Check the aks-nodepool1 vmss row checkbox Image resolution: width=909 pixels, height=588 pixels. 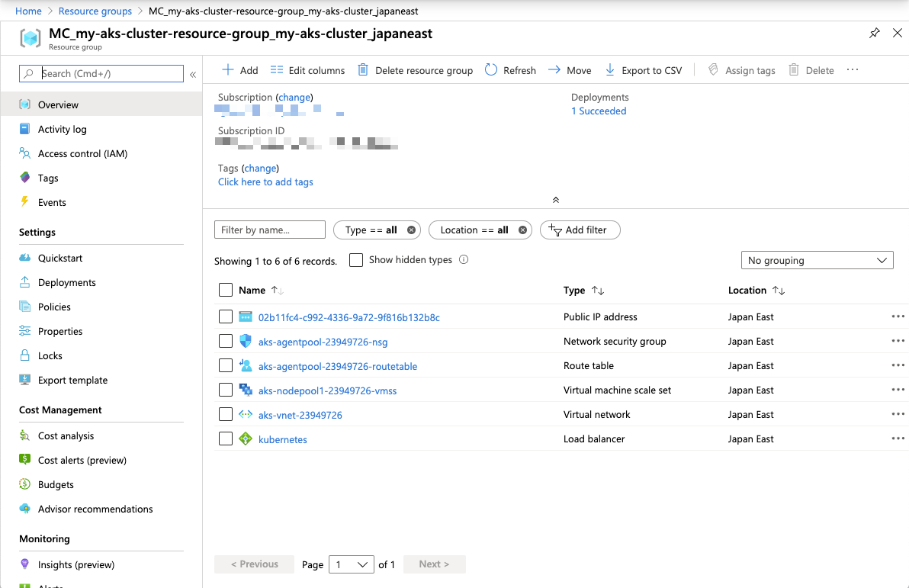(x=226, y=390)
